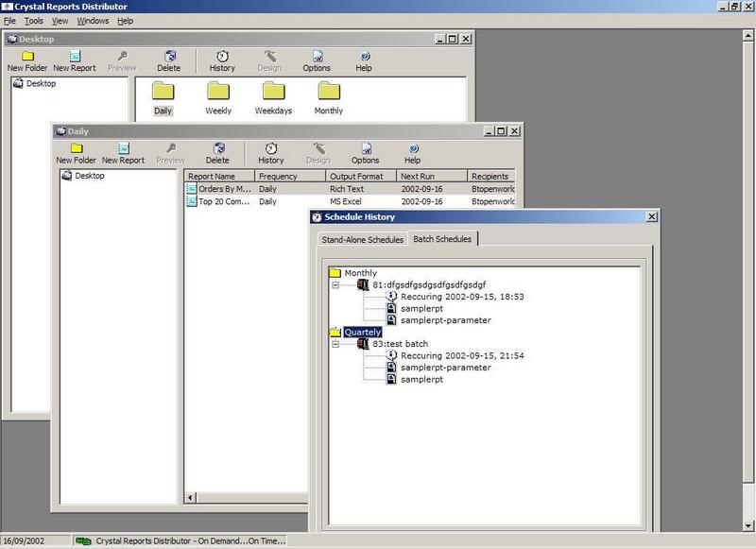The height and width of the screenshot is (549, 756).
Task: Select the Monthly folder icon in Desktop window
Action: (x=329, y=91)
